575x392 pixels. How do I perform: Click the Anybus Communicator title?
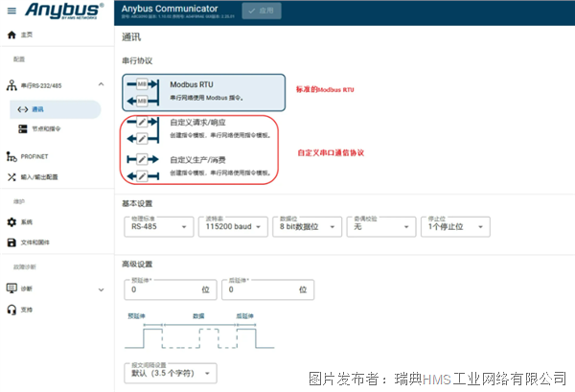pyautogui.click(x=170, y=9)
